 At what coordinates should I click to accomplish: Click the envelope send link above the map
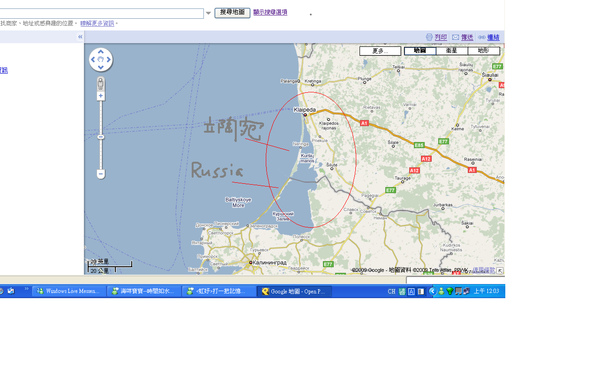462,37
